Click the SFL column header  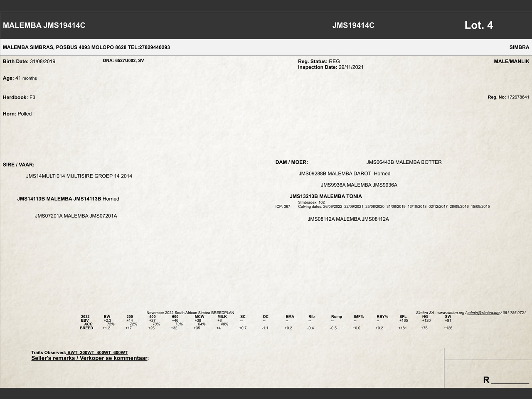(403, 317)
